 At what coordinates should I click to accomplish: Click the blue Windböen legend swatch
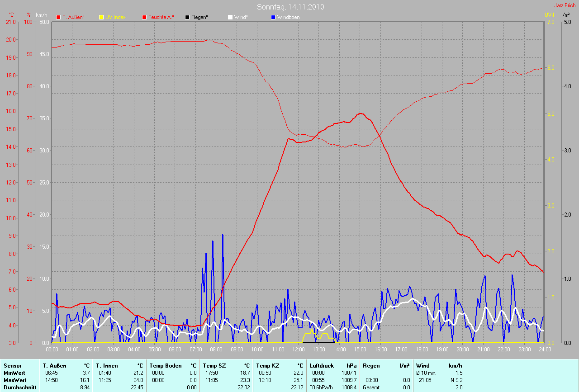273,17
